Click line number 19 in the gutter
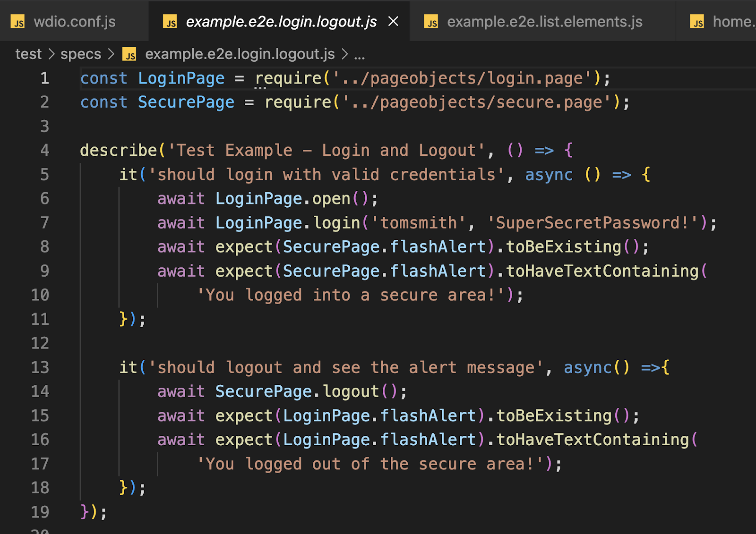 pyautogui.click(x=40, y=511)
